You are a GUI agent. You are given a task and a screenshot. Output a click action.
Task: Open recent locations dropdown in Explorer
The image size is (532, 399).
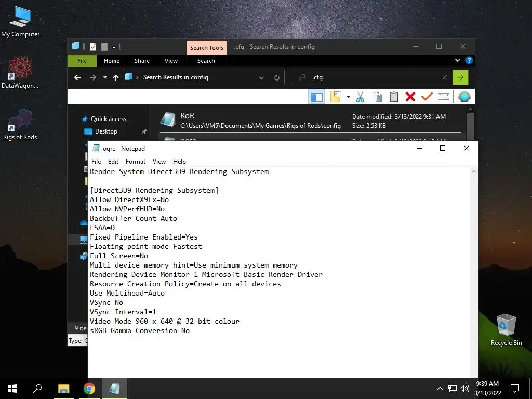105,77
